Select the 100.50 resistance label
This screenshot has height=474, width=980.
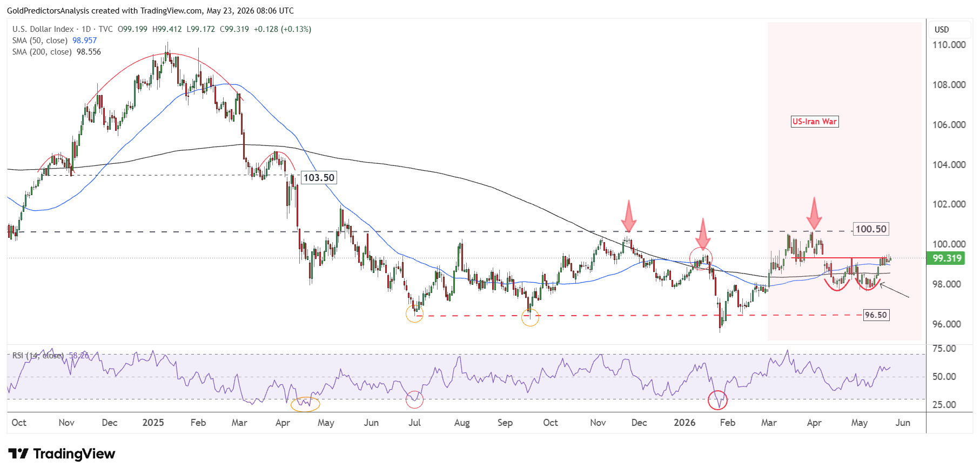871,229
